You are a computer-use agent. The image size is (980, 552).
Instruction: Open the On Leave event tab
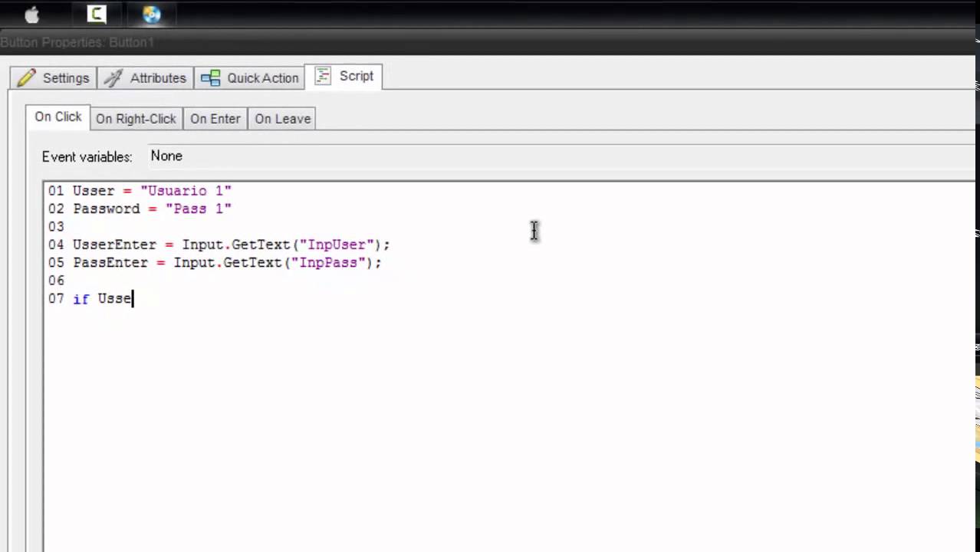pos(282,119)
